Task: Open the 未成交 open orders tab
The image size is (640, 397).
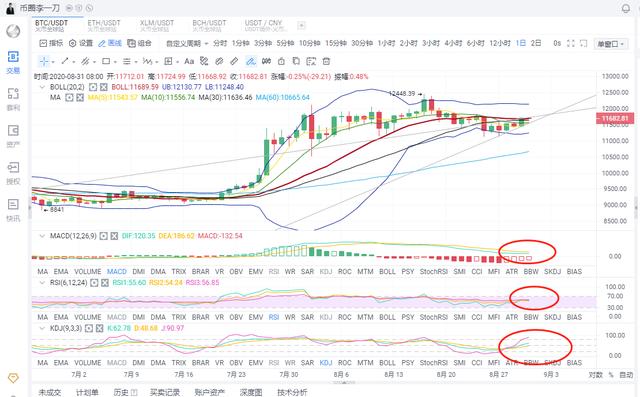Action: click(50, 392)
